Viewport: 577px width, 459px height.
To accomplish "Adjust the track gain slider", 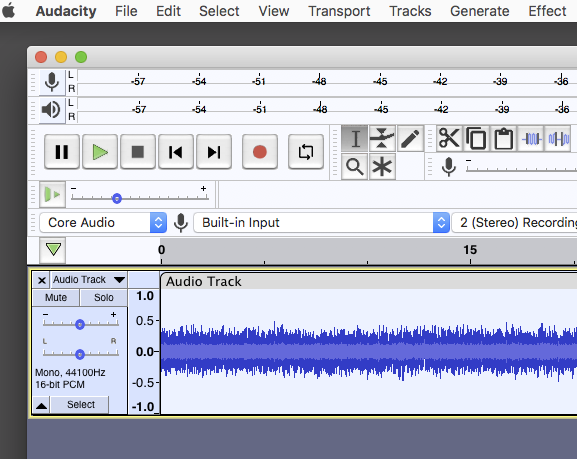I will 81,324.
